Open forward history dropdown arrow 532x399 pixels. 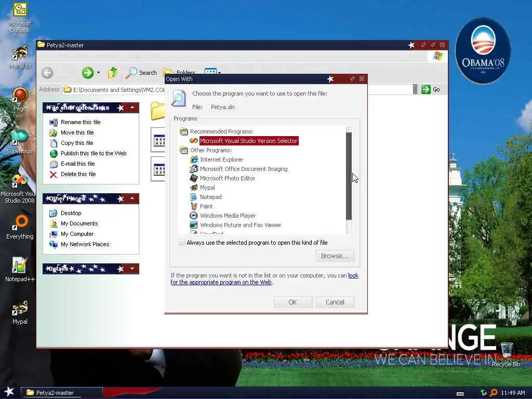click(x=98, y=73)
